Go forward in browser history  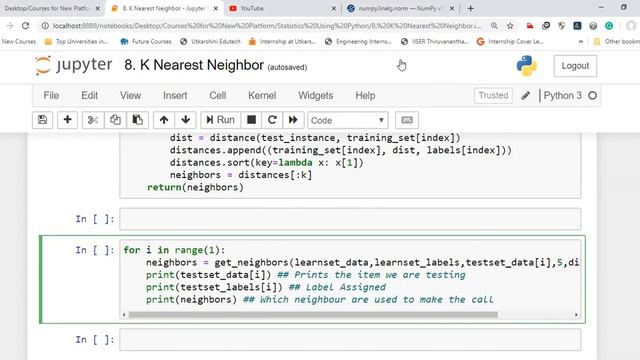pos(9,26)
